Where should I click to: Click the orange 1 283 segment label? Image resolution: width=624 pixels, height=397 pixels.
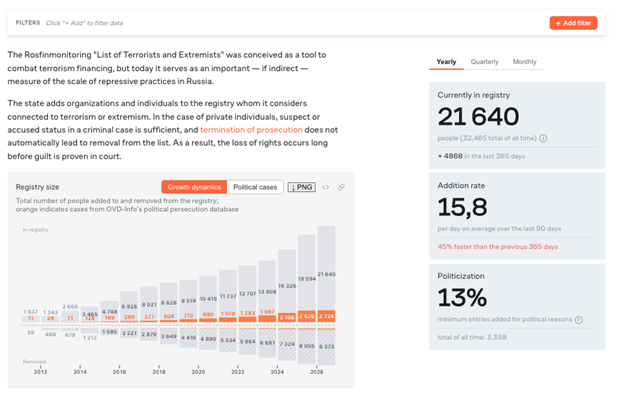[248, 313]
